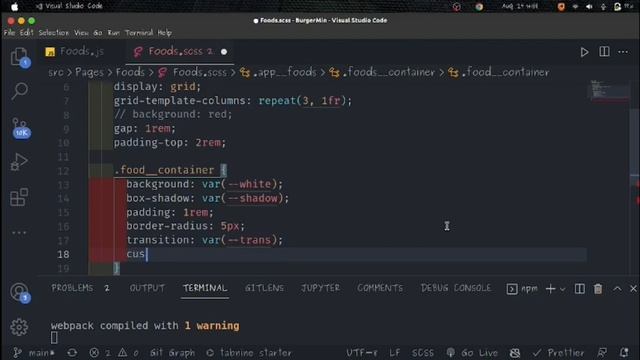Open the Edit menu
The height and width of the screenshot is (360, 640).
[27, 33]
